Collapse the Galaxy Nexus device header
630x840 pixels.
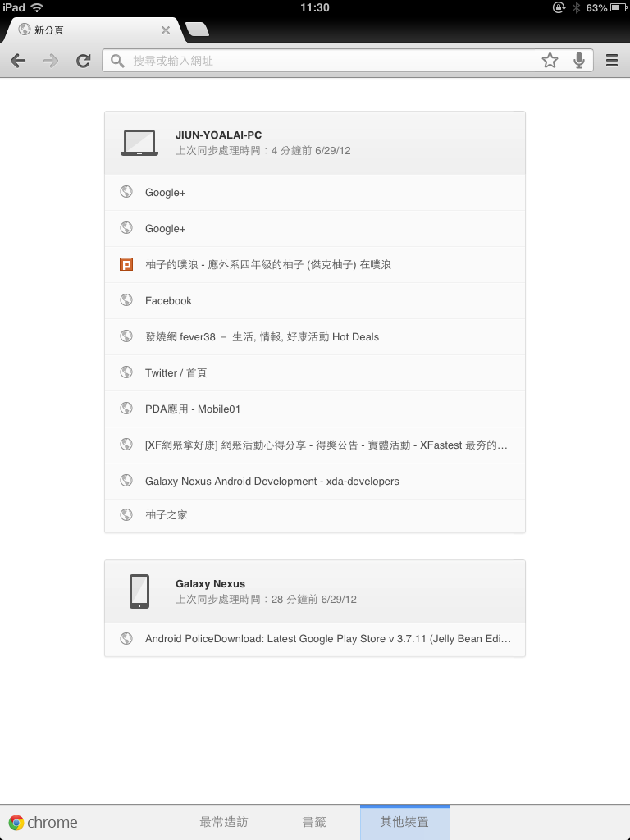pyautogui.click(x=315, y=591)
